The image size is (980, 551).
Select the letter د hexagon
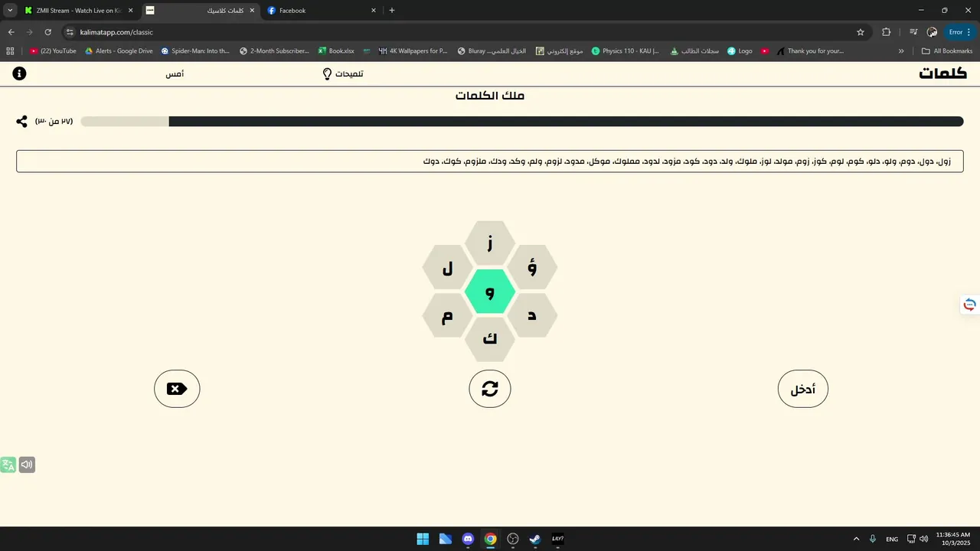point(532,315)
